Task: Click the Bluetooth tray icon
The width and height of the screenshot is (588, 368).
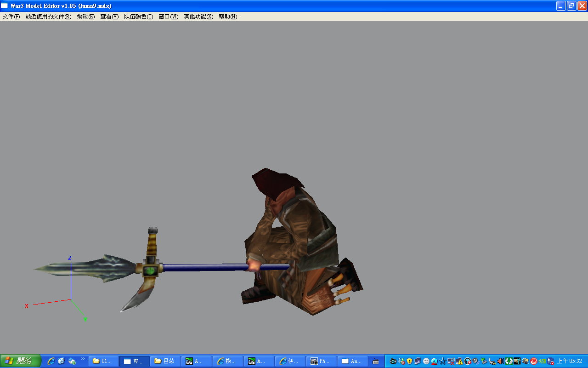Action: (550, 361)
